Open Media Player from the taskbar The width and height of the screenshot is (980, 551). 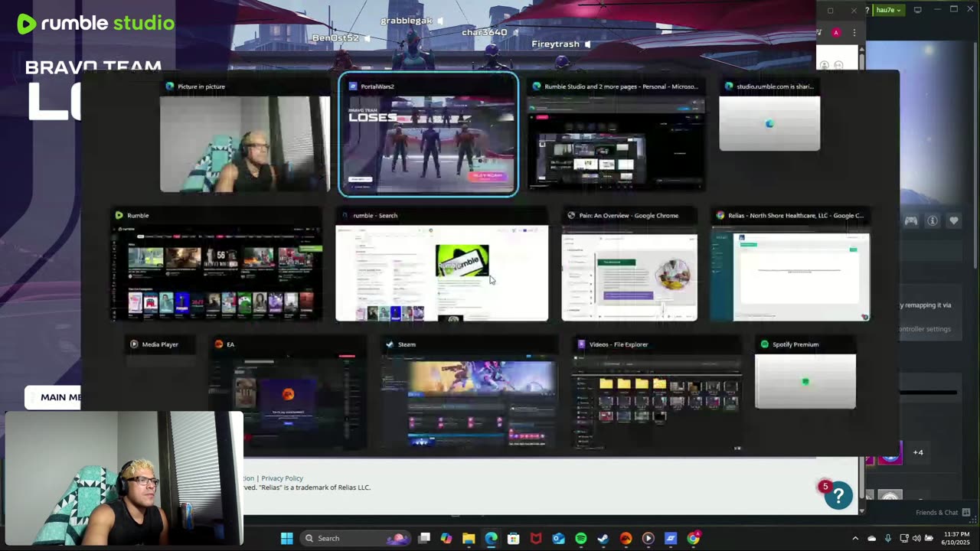point(648,538)
